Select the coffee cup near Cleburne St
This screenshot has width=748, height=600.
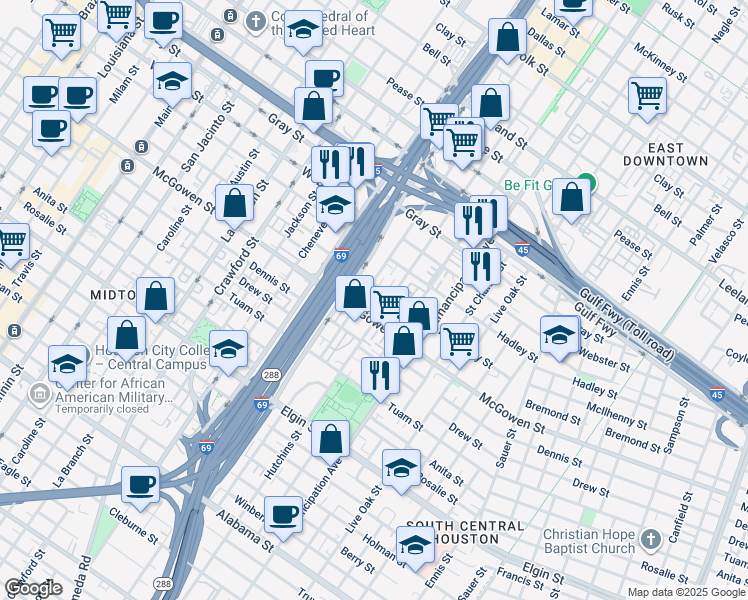(x=141, y=485)
